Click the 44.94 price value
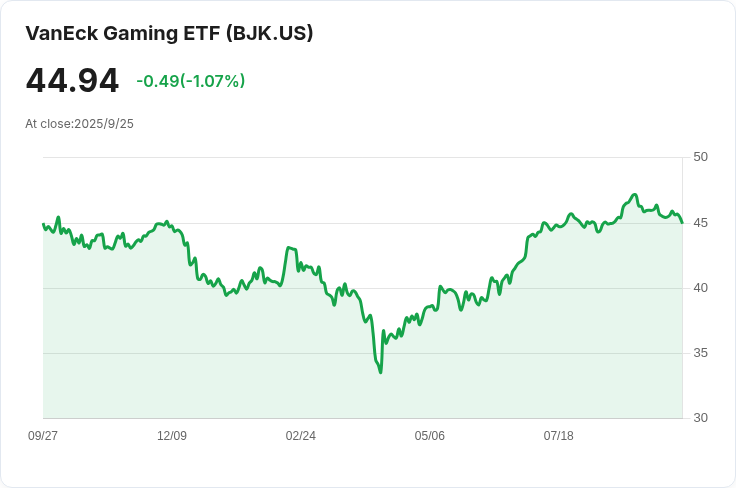This screenshot has height=488, width=736. pyautogui.click(x=72, y=81)
